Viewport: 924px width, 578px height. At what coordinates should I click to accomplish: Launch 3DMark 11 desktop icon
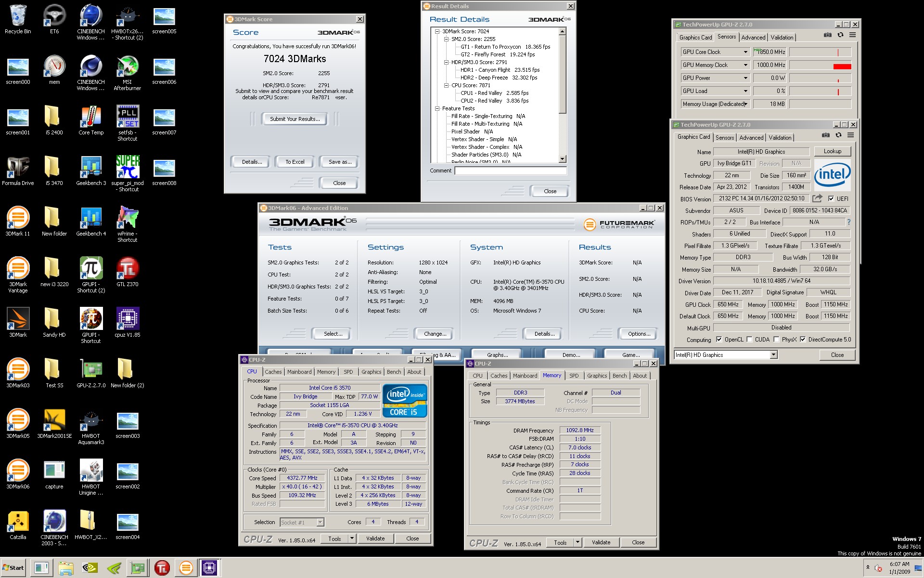(x=18, y=222)
